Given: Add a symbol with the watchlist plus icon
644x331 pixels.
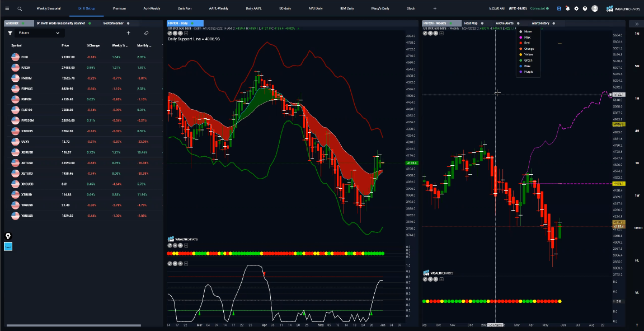Looking at the screenshot, I should coord(128,33).
